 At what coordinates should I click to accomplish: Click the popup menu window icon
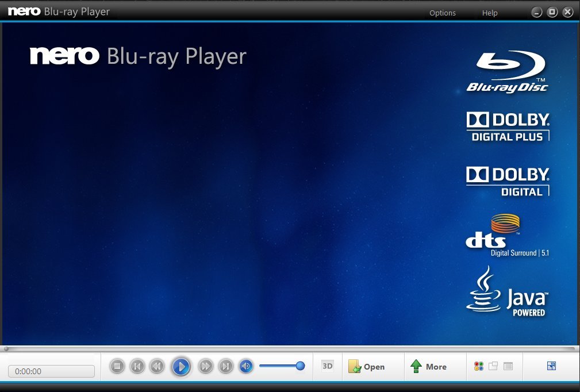pyautogui.click(x=493, y=366)
